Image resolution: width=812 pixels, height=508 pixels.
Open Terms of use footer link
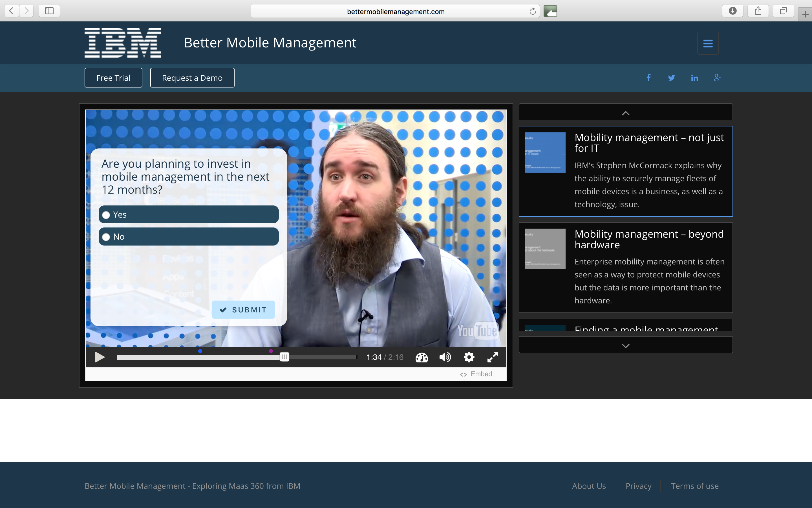coord(694,486)
